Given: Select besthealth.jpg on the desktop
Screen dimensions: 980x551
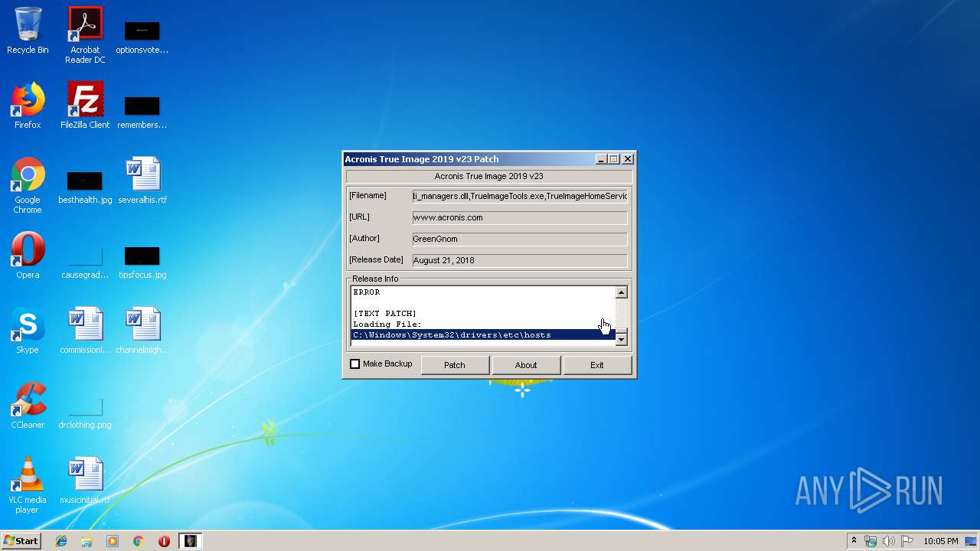Looking at the screenshot, I should tap(85, 185).
